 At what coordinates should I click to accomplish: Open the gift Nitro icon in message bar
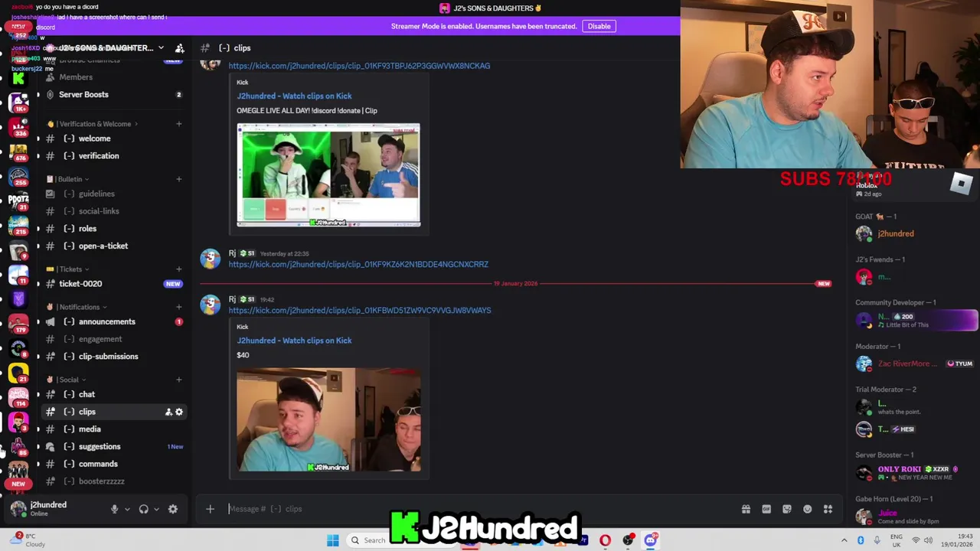coord(746,509)
